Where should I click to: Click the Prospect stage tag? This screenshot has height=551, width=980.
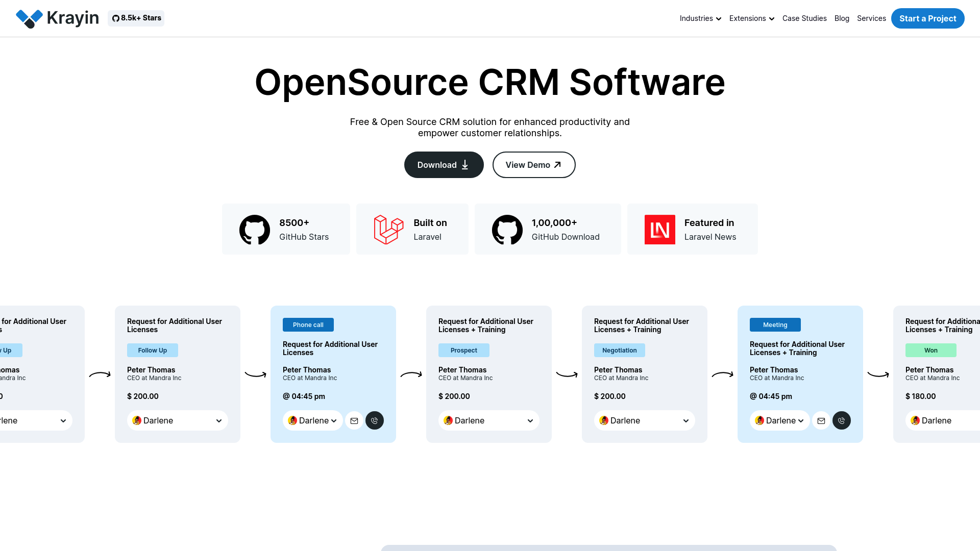pos(464,350)
